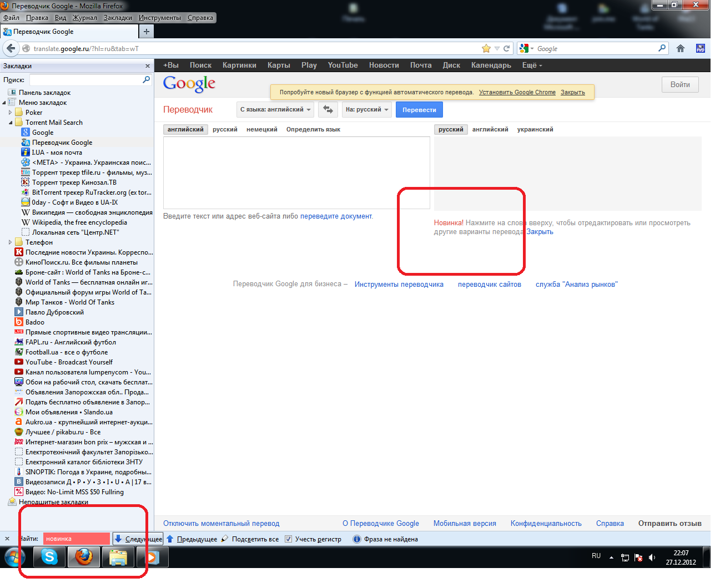Open the Firefox home page icon
715x588 pixels.
pos(681,48)
